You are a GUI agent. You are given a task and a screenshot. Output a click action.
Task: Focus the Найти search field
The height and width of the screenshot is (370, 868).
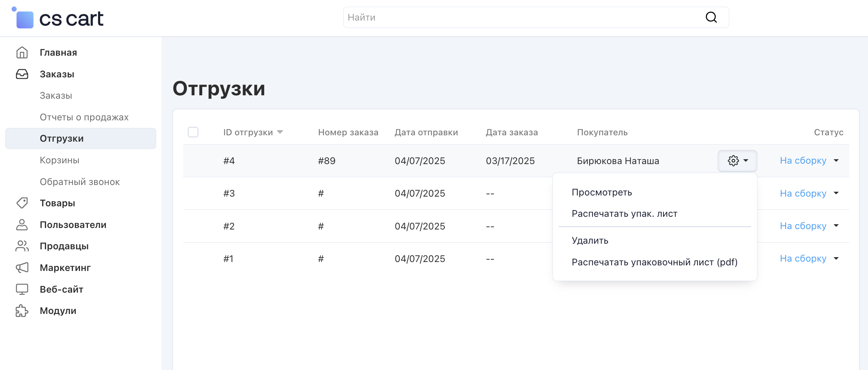[x=523, y=18]
